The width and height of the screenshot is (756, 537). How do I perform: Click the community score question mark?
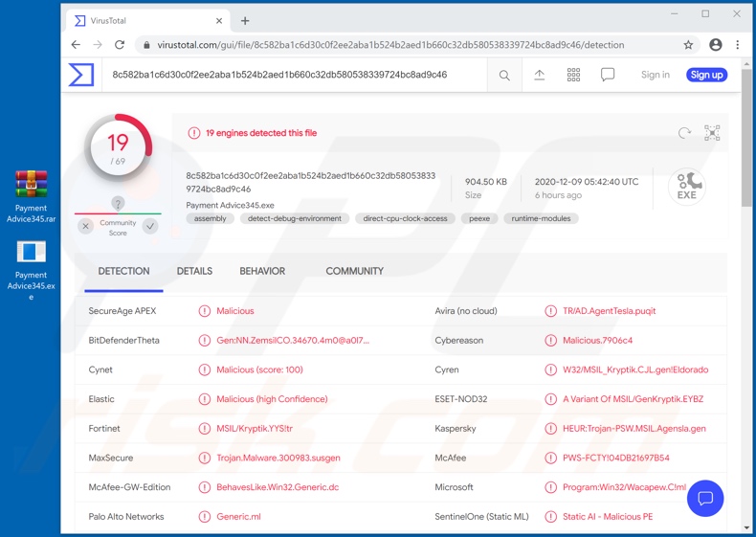118,203
